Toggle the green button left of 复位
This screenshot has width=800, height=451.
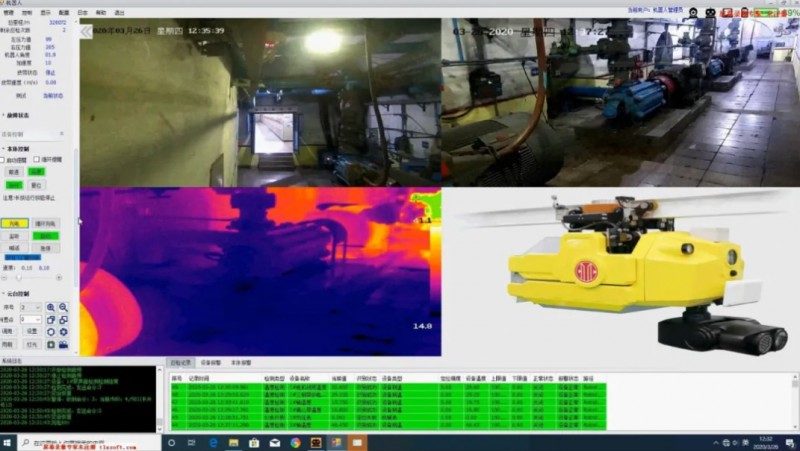coord(14,185)
